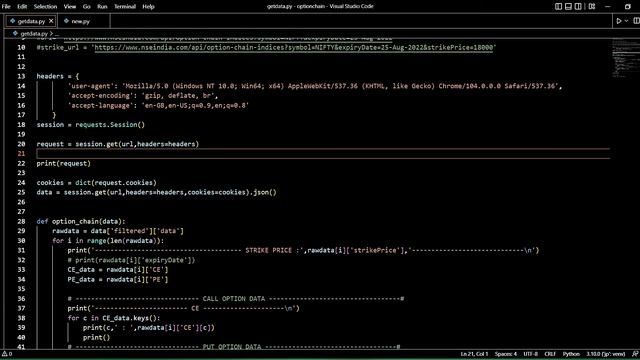640x360 pixels.
Task: Change indentation via Spaces: 4
Action: [x=506, y=354]
